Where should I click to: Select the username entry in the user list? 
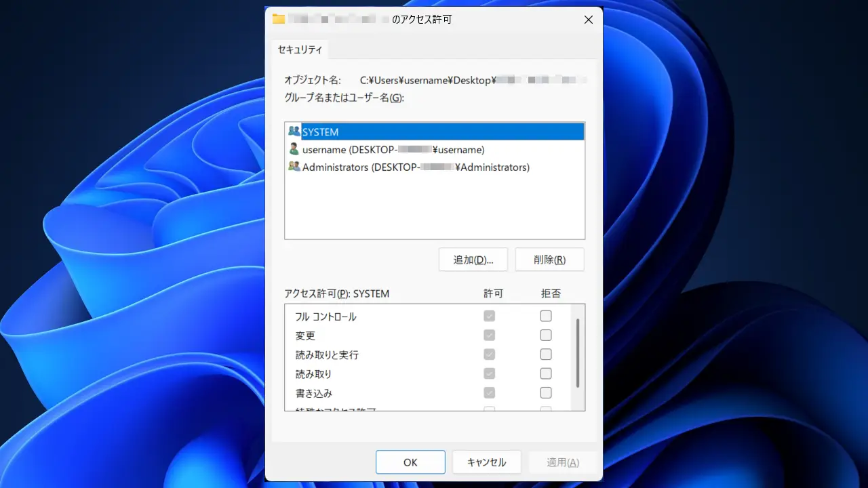tap(393, 150)
